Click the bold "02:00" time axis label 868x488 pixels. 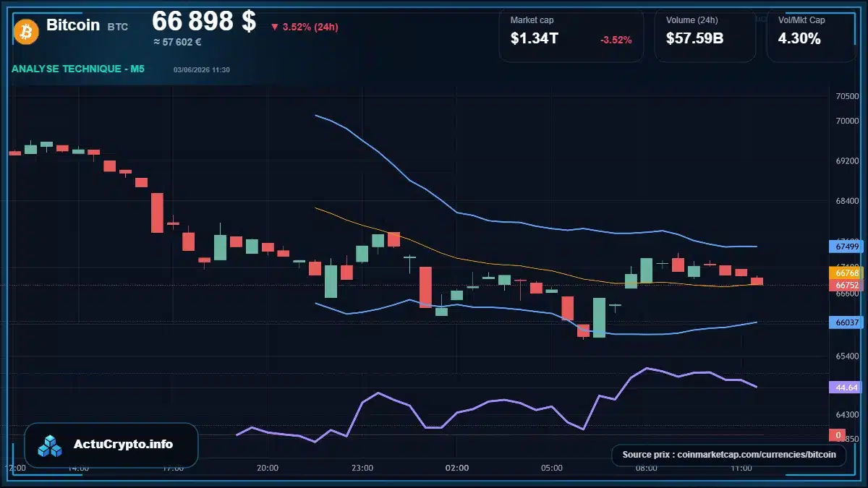pos(457,468)
